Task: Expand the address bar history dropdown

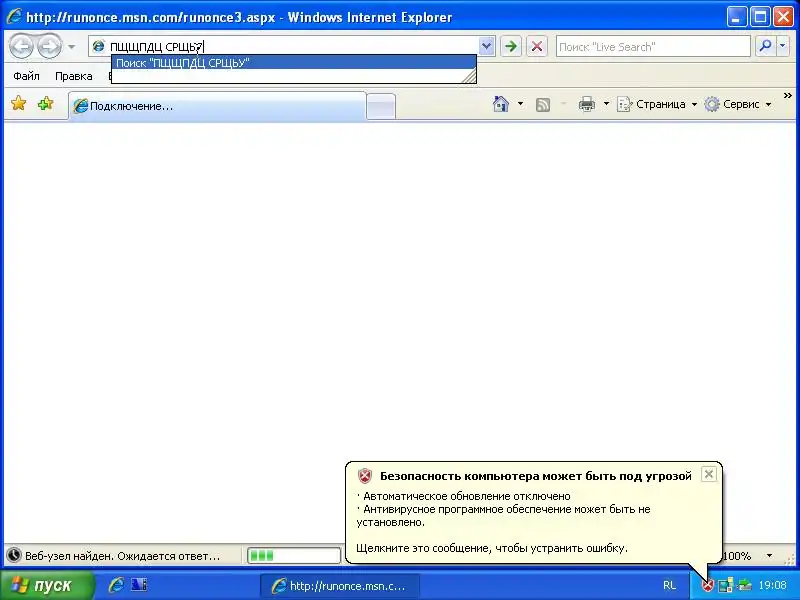Action: click(487, 46)
